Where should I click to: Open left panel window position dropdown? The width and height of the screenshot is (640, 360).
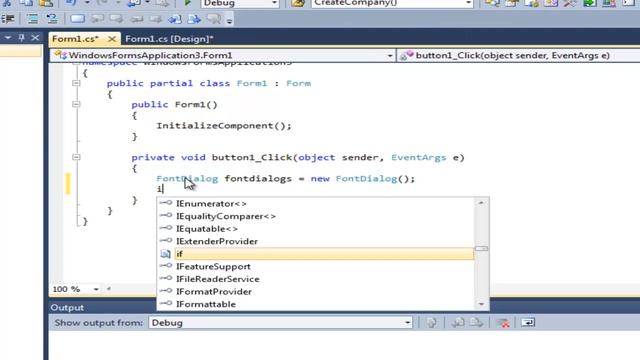(x=8, y=38)
